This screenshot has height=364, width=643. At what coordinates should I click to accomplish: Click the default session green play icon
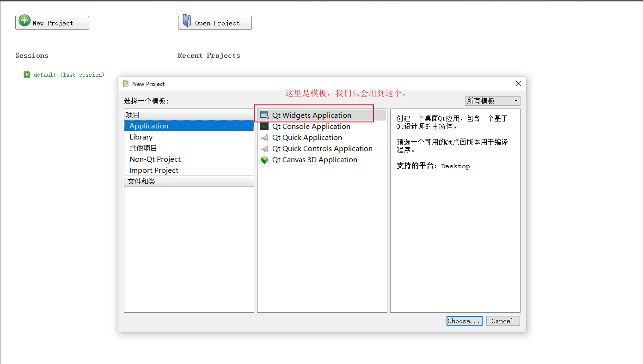(27, 74)
